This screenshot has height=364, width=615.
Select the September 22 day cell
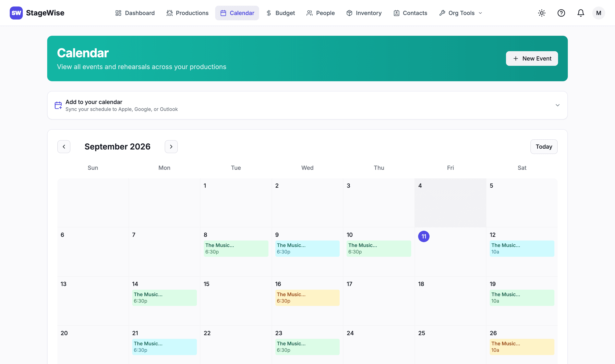coord(236,345)
